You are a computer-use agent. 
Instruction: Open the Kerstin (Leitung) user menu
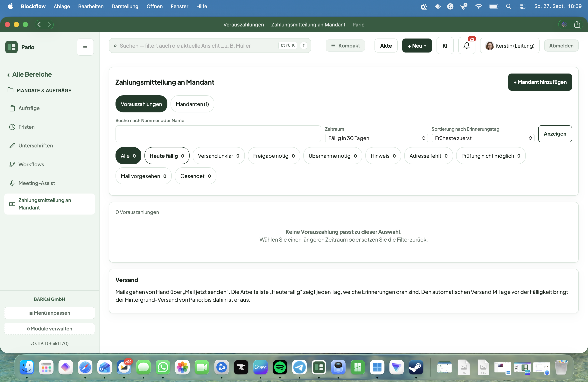pos(509,46)
